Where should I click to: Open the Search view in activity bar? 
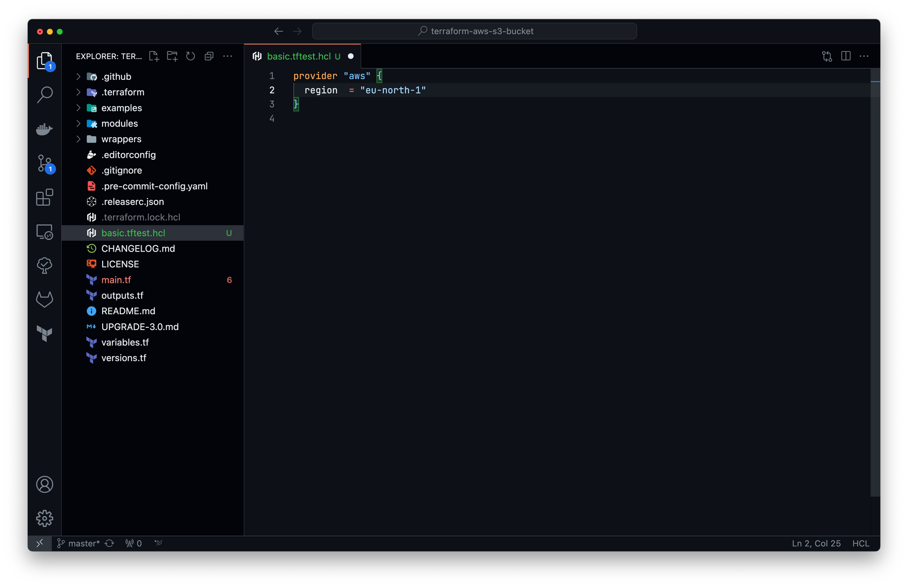pyautogui.click(x=44, y=95)
